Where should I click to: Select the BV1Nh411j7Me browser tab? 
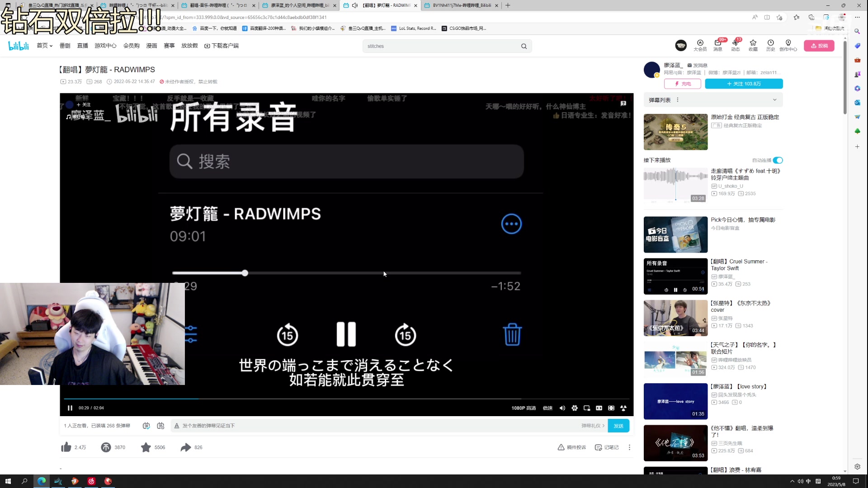(x=461, y=5)
